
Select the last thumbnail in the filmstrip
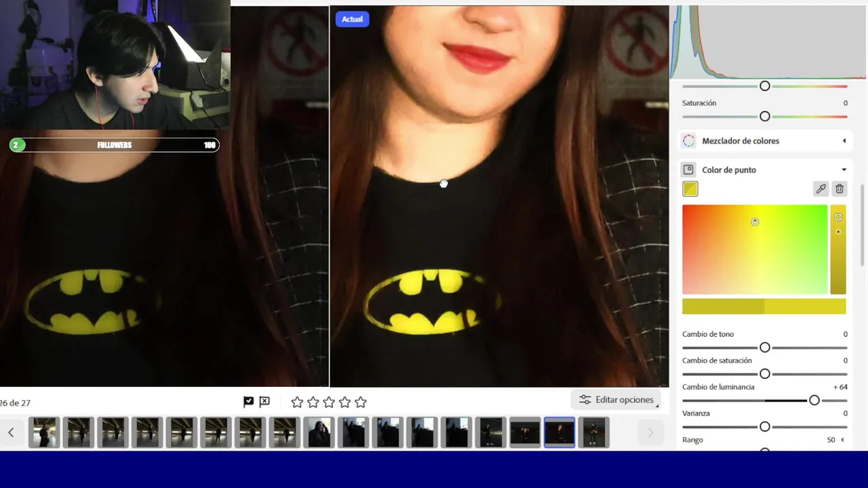[x=593, y=432]
